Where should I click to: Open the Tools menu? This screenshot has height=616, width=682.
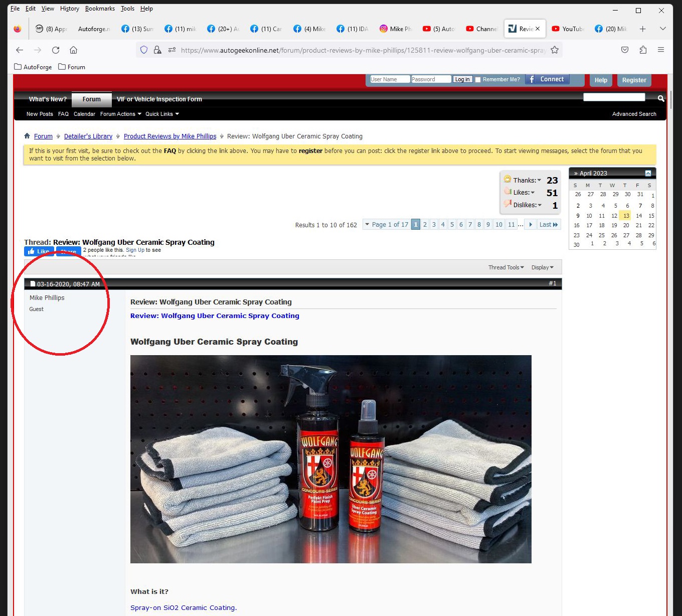(x=127, y=9)
